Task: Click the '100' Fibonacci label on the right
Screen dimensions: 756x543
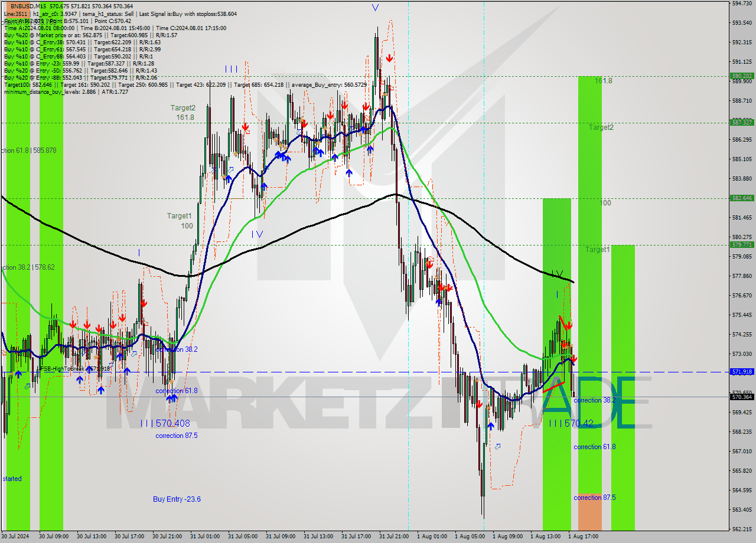Action: coord(605,203)
